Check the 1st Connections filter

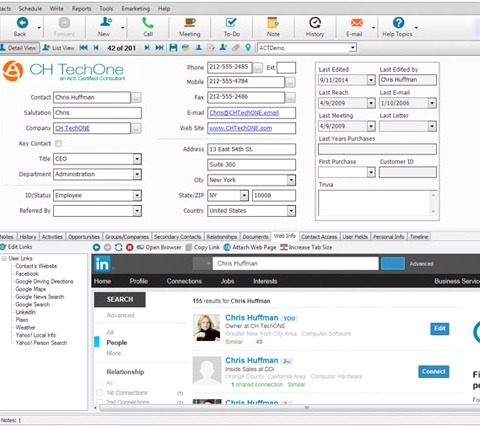(99, 392)
